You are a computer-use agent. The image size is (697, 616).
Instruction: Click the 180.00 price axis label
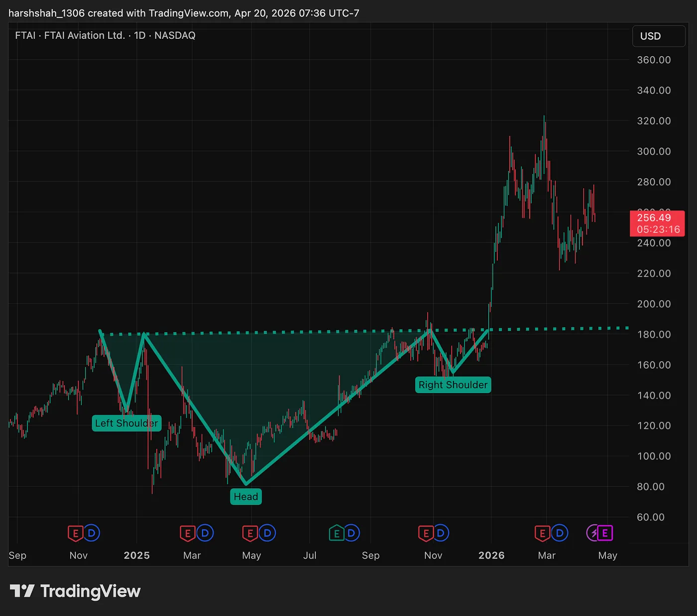click(654, 334)
